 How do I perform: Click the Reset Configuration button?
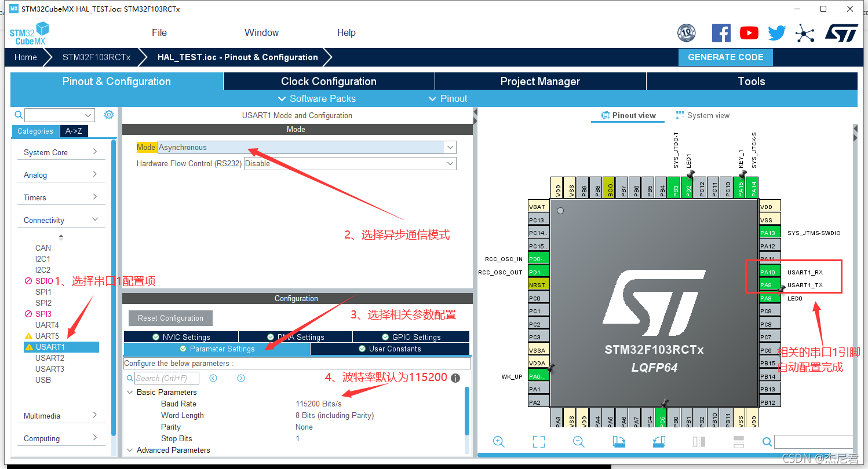170,318
